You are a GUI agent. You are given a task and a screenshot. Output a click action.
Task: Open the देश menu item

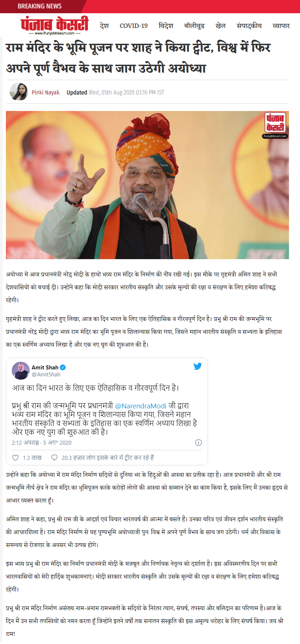pyautogui.click(x=104, y=26)
